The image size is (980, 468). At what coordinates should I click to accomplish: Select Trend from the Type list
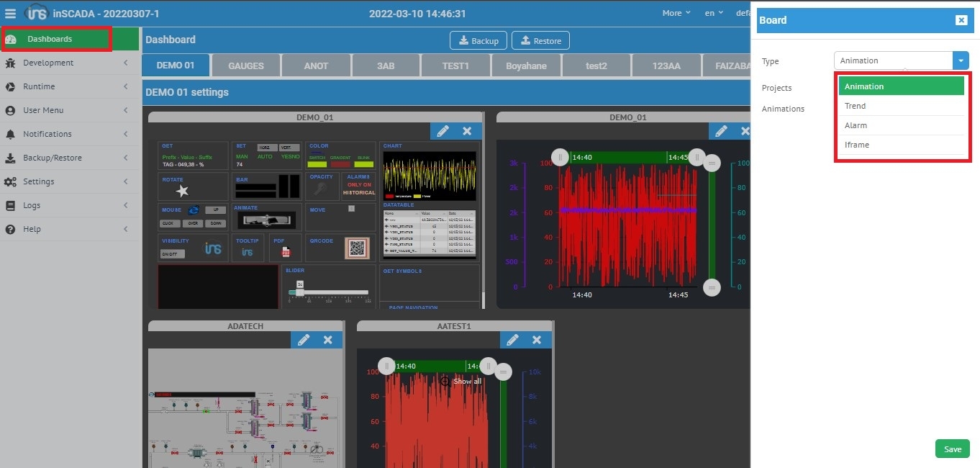pos(855,106)
